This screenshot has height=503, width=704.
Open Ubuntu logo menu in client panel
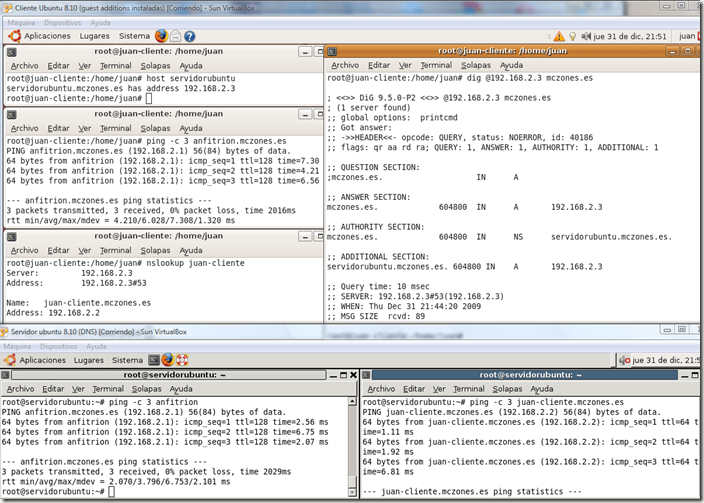pyautogui.click(x=14, y=36)
